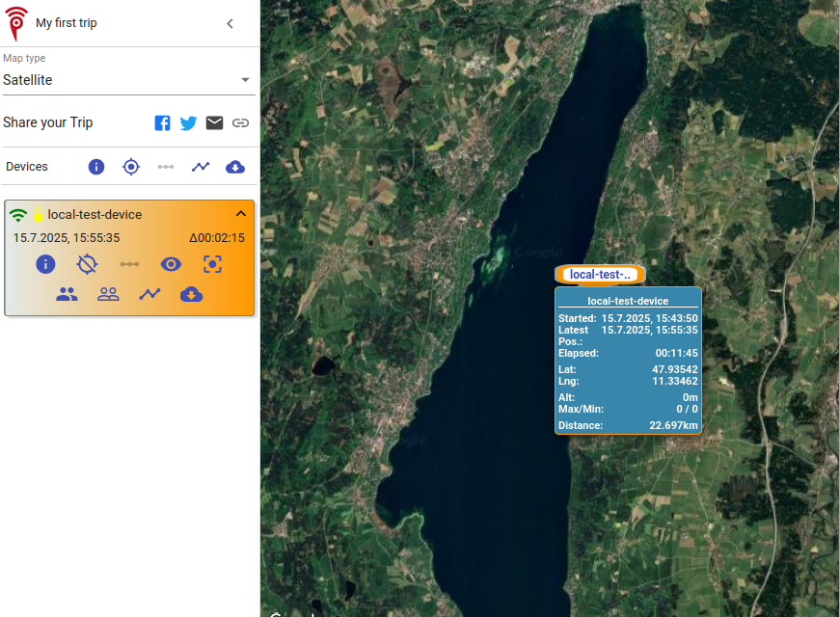840x617 pixels.
Task: Show info for all devices
Action: coord(96,167)
